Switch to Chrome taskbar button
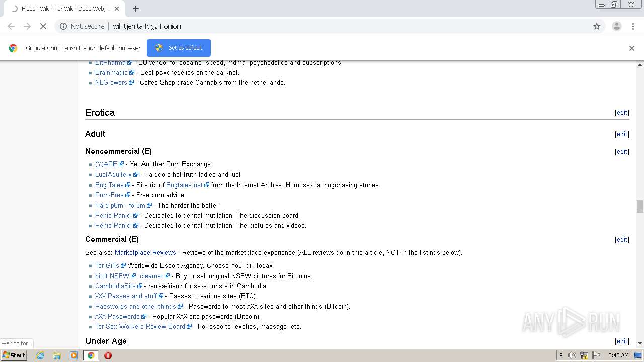The width and height of the screenshot is (644, 362). (91, 355)
